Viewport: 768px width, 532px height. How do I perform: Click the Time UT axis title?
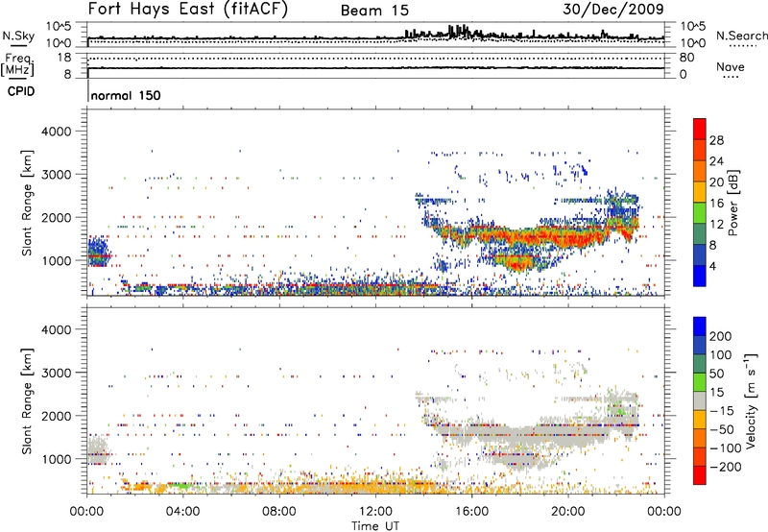[x=375, y=526]
